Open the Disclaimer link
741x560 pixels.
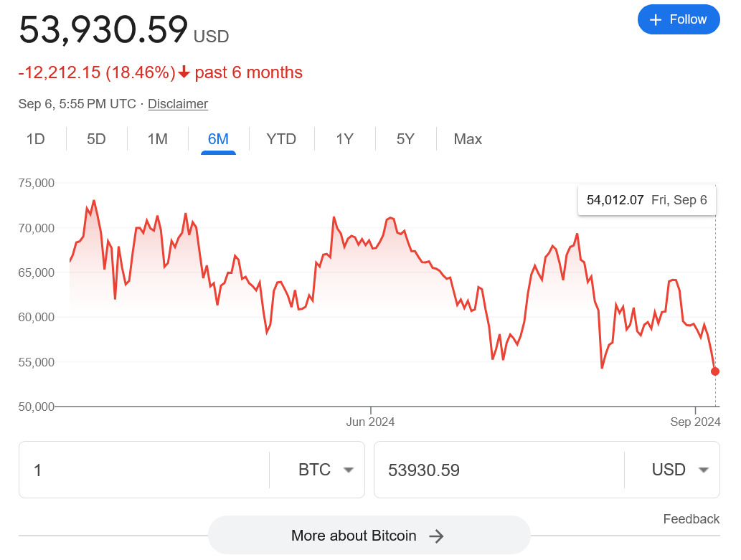(178, 104)
